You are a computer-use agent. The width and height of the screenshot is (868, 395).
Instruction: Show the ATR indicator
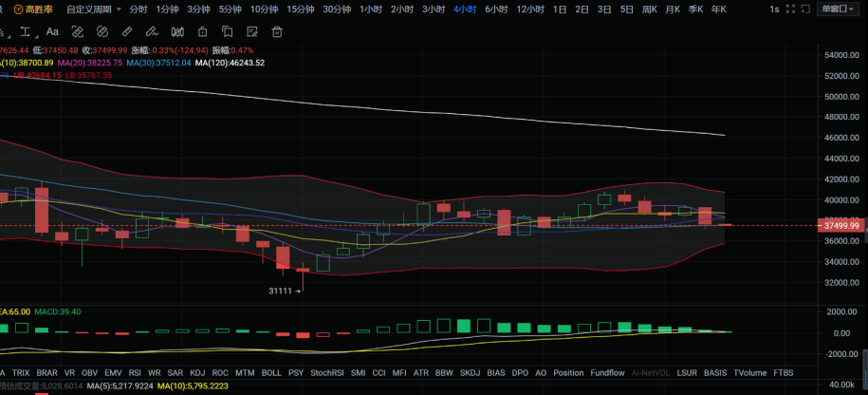click(x=420, y=373)
